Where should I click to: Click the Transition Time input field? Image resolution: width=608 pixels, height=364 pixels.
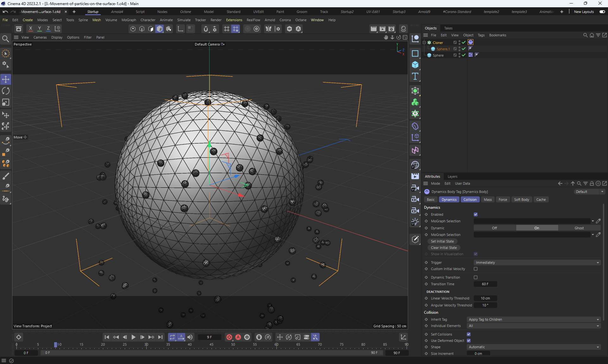[485, 284]
